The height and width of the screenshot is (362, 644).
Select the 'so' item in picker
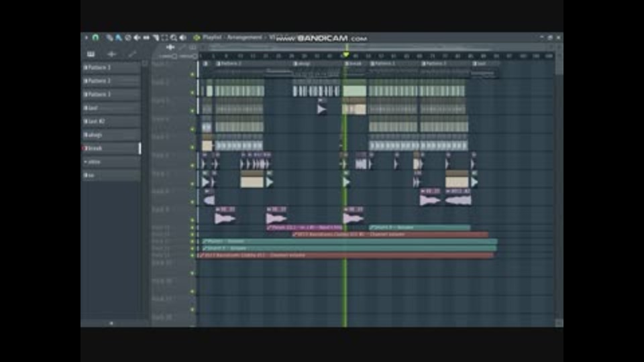point(111,175)
